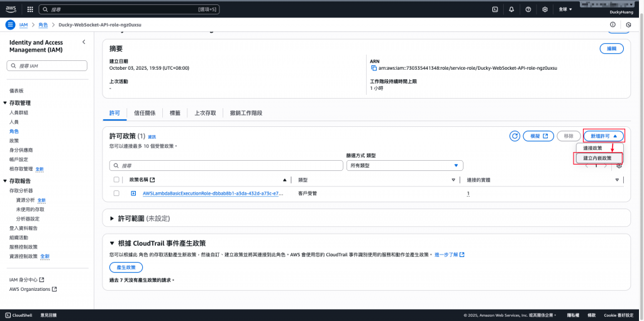
Task: Click the 模擬 button
Action: [x=538, y=136]
